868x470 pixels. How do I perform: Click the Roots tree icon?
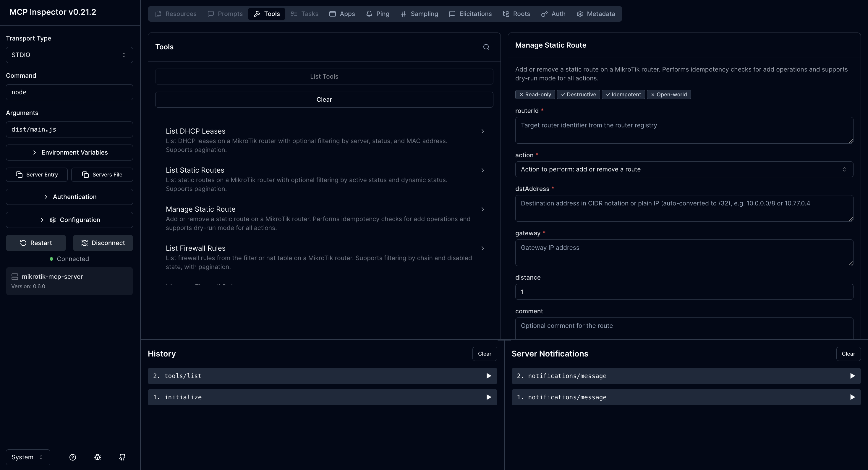(x=506, y=14)
